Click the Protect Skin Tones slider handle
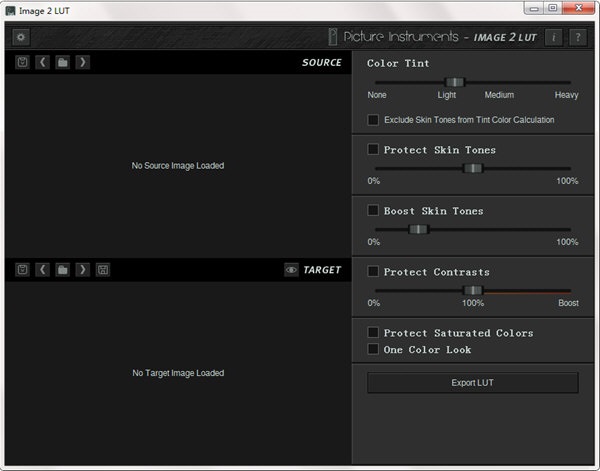Screen dimensions: 600x471 point(473,168)
